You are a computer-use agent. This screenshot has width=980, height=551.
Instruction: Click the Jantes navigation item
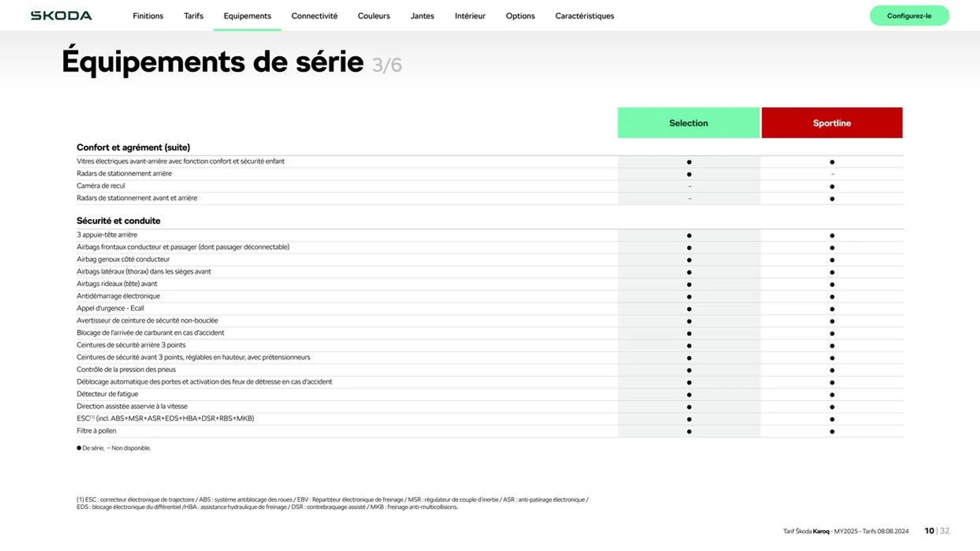pyautogui.click(x=422, y=15)
